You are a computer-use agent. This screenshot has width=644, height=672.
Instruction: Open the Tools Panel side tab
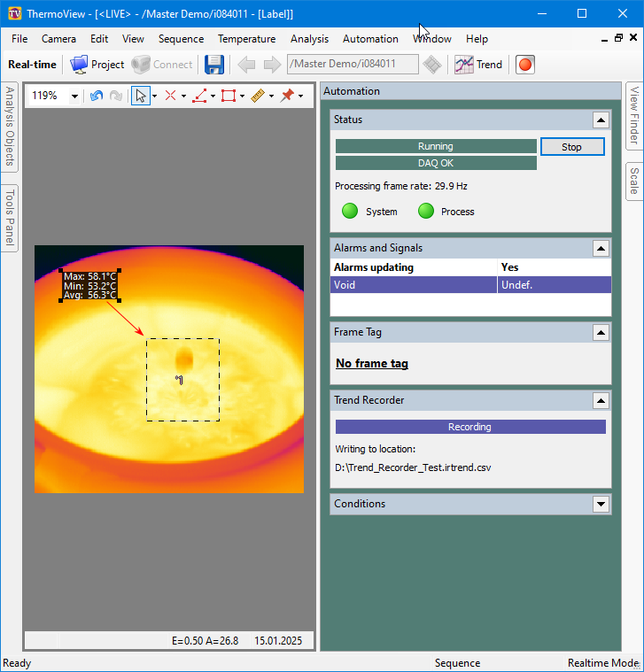click(10, 218)
